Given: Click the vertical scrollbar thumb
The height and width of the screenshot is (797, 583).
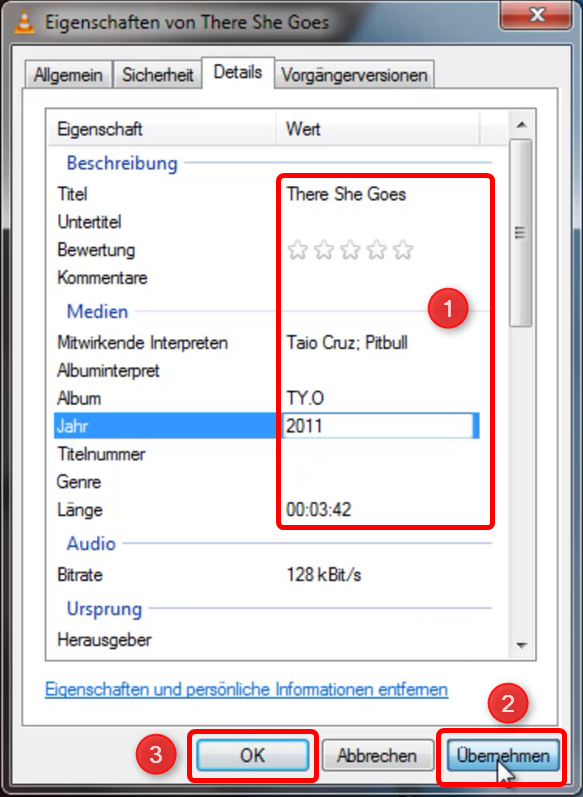Looking at the screenshot, I should pyautogui.click(x=520, y=233).
